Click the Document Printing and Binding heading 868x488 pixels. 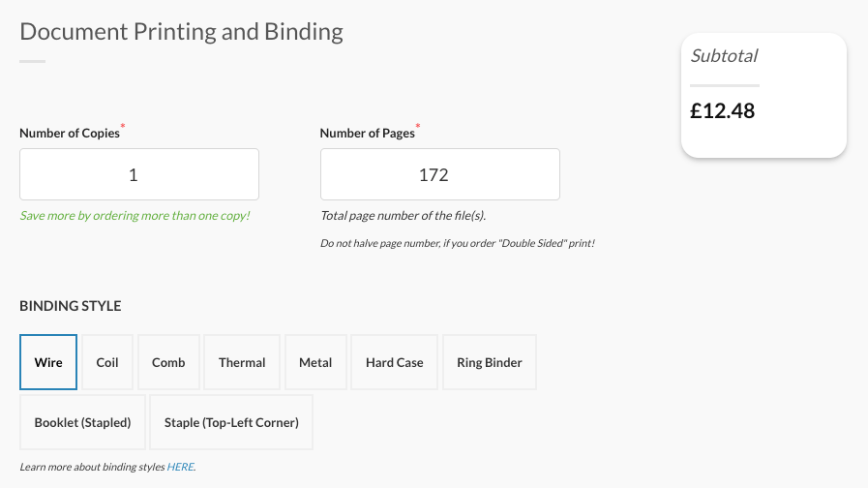(181, 31)
